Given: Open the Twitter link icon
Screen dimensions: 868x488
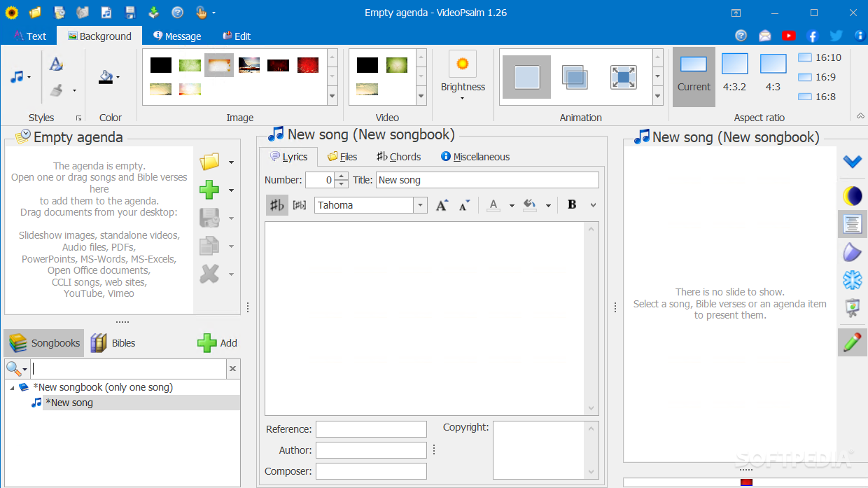Looking at the screenshot, I should point(836,36).
